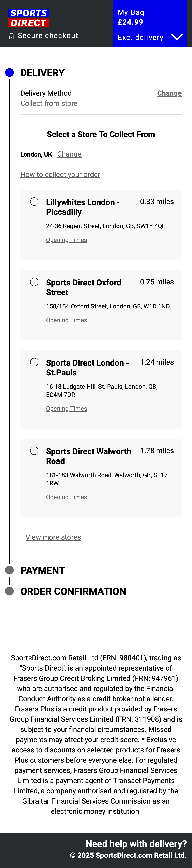192x868 pixels.
Task: Select the PAYMENT section heading
Action: pyautogui.click(x=42, y=570)
